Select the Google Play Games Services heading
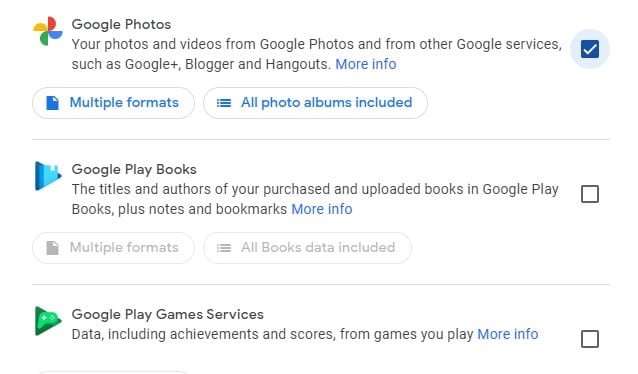The image size is (638, 374). (x=168, y=314)
